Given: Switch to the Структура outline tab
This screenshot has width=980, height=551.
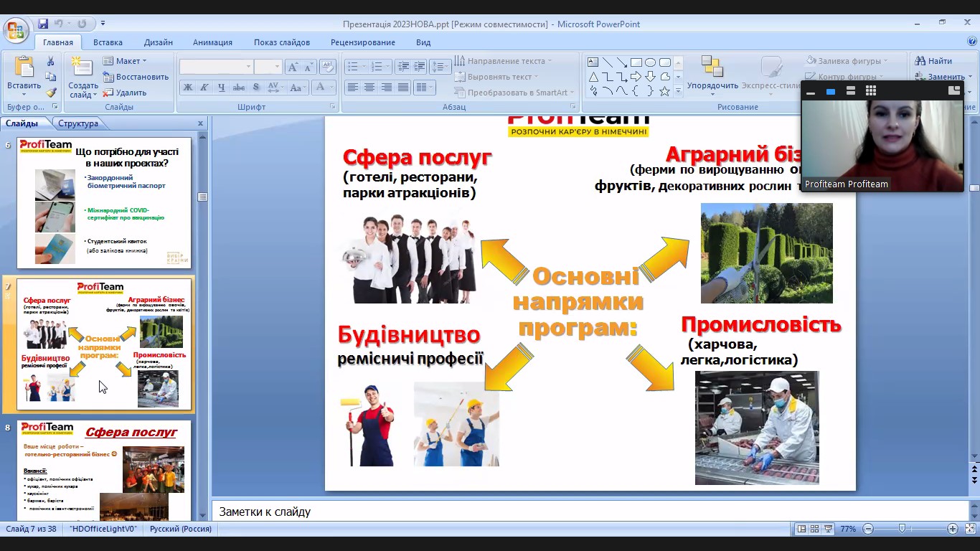Looking at the screenshot, I should point(78,123).
